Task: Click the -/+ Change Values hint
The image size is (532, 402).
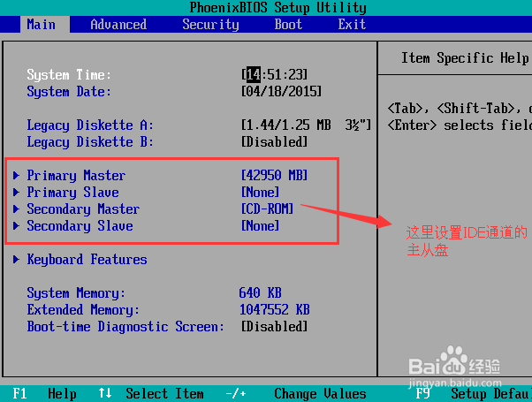Action: click(x=296, y=393)
